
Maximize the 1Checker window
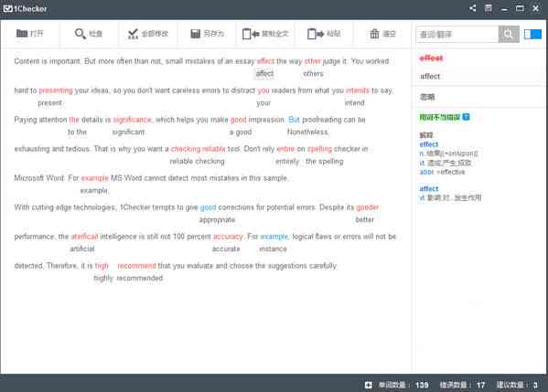coord(520,8)
